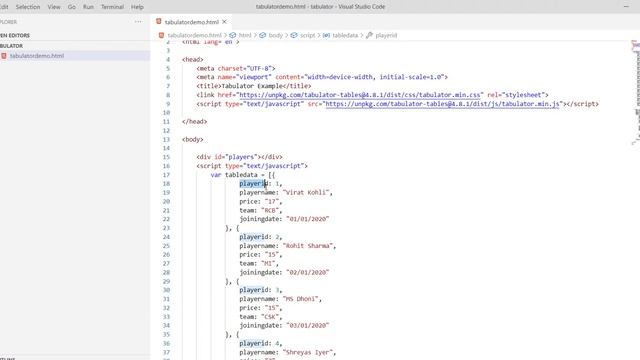
Task: Open the tabulator.min.css stylesheet URL link
Action: tap(360, 95)
